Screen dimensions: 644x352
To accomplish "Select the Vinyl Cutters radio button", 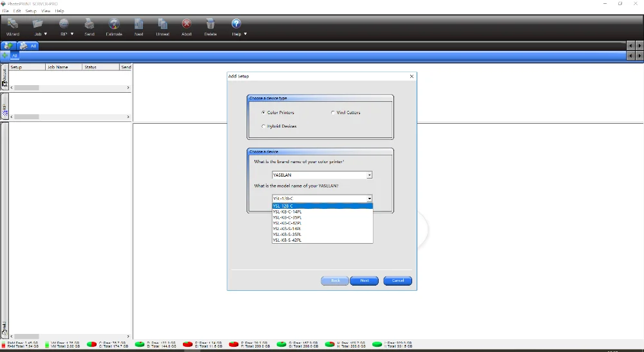I will coord(333,112).
